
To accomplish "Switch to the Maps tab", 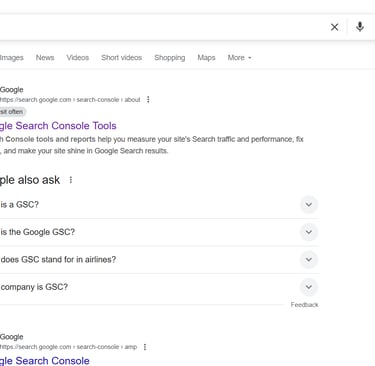I will point(206,58).
